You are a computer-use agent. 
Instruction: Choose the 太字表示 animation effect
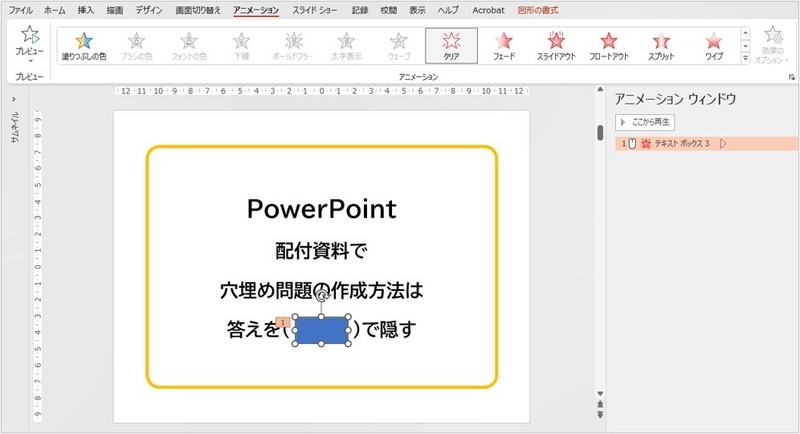346,46
